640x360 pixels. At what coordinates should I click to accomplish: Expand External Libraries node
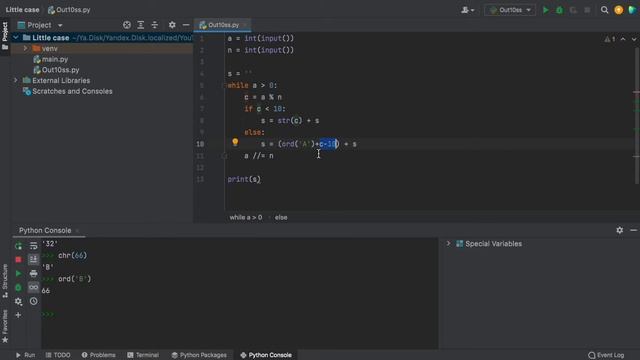16,80
